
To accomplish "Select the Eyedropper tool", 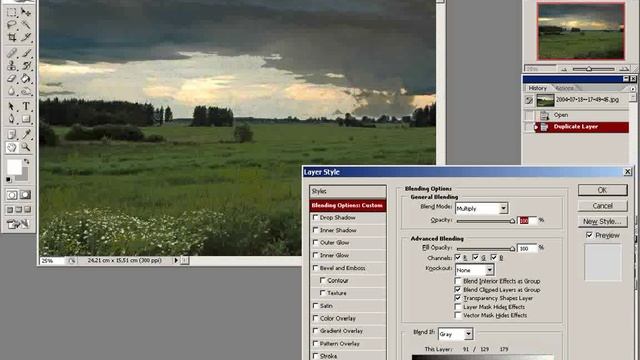I will pos(26,134).
